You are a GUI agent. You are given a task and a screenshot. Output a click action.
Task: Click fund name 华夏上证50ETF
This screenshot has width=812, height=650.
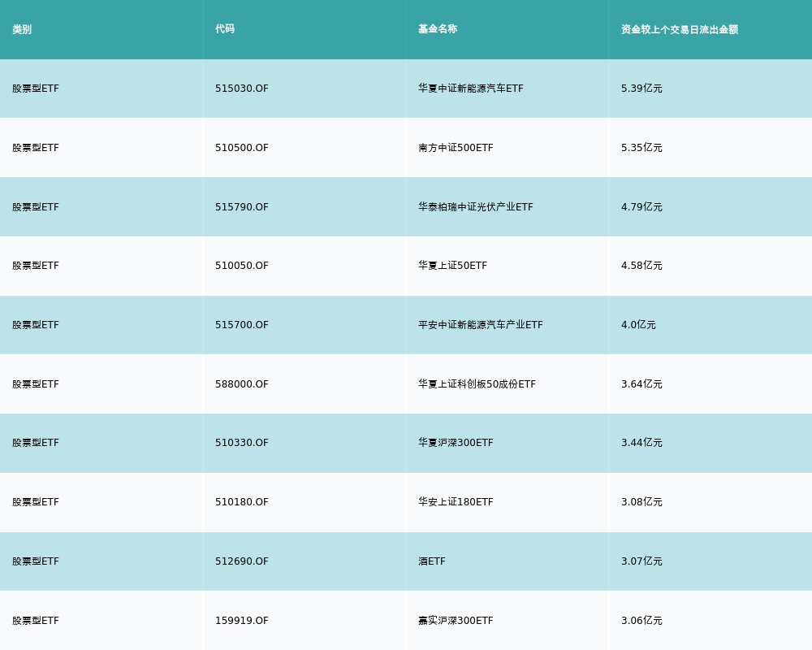(x=452, y=266)
